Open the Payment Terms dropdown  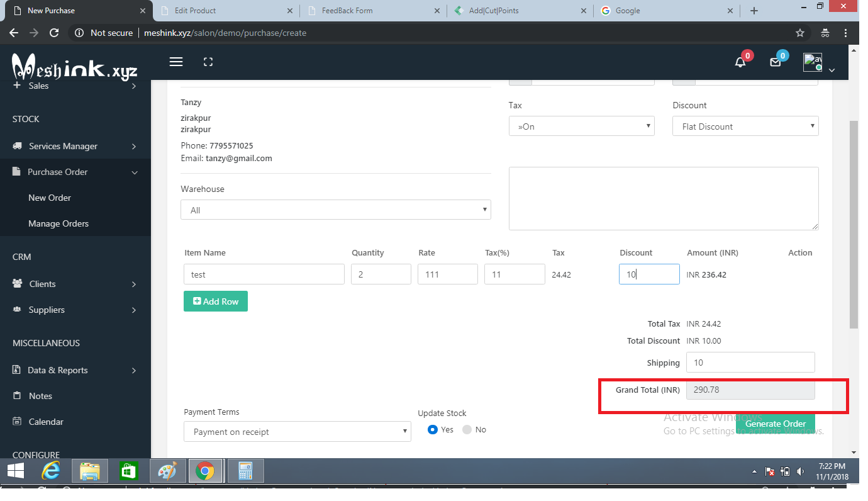pos(298,432)
